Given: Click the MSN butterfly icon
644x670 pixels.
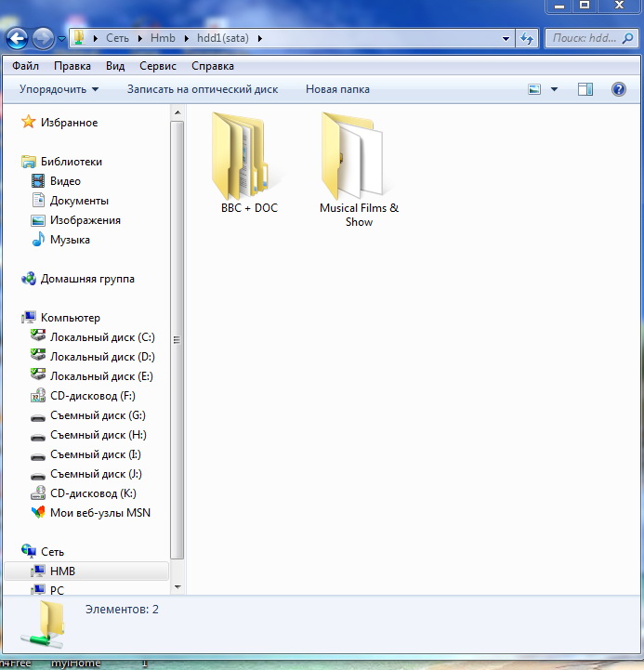Looking at the screenshot, I should pos(38,512).
